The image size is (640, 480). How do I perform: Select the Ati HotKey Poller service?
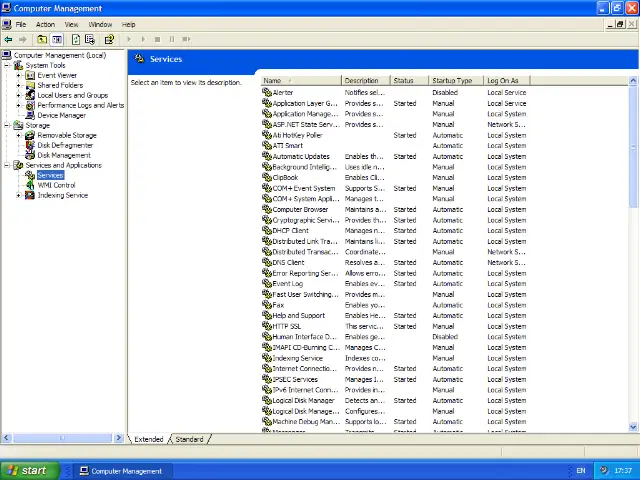coord(297,135)
